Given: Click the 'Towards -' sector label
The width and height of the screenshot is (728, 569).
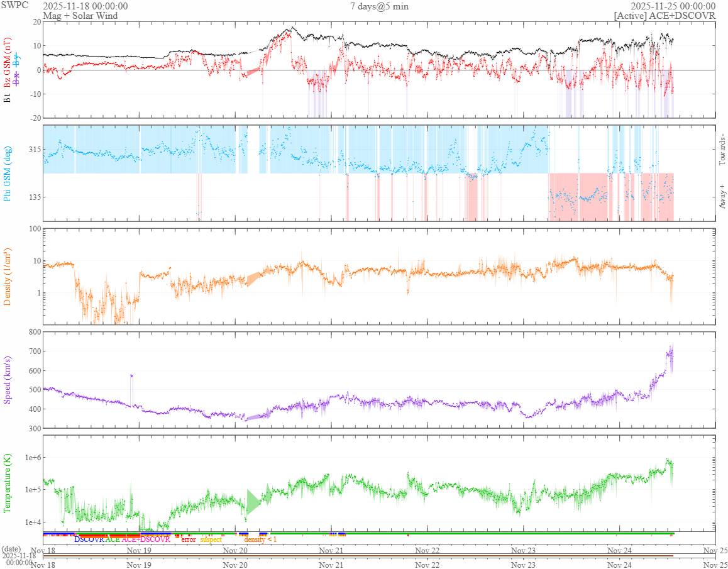Looking at the screenshot, I should click(x=722, y=150).
